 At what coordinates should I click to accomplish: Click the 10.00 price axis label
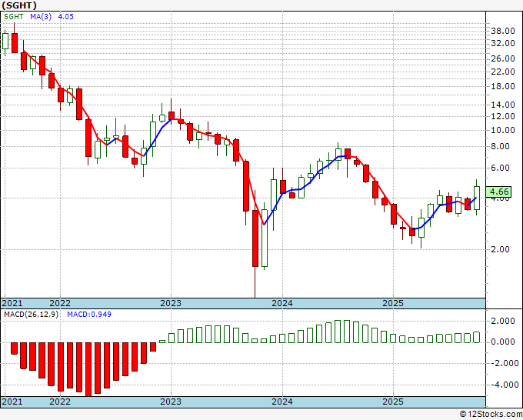click(x=503, y=131)
